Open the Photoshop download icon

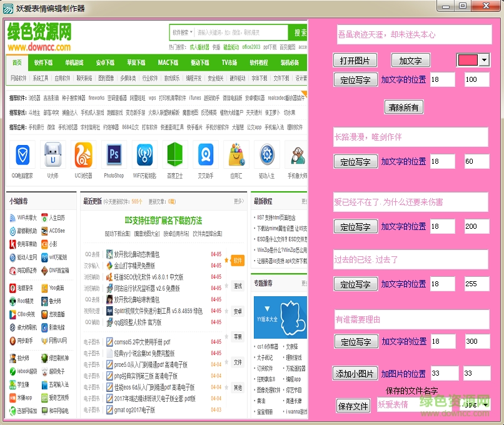114,155
